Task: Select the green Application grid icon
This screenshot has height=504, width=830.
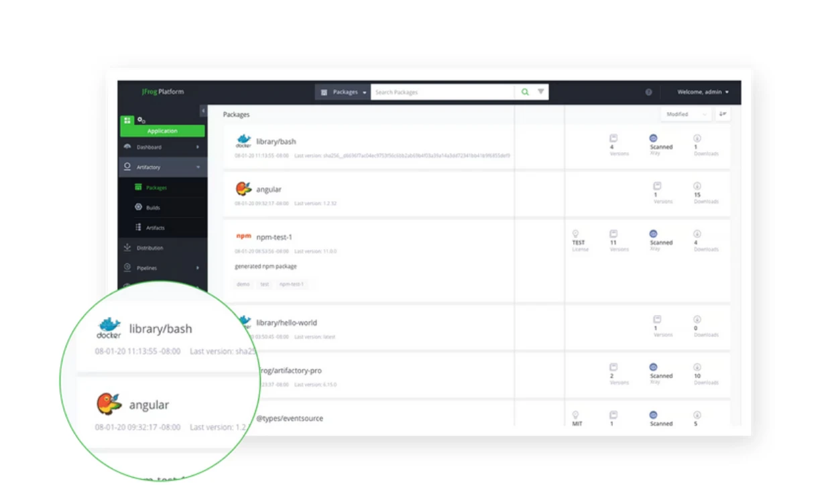Action: pos(127,121)
